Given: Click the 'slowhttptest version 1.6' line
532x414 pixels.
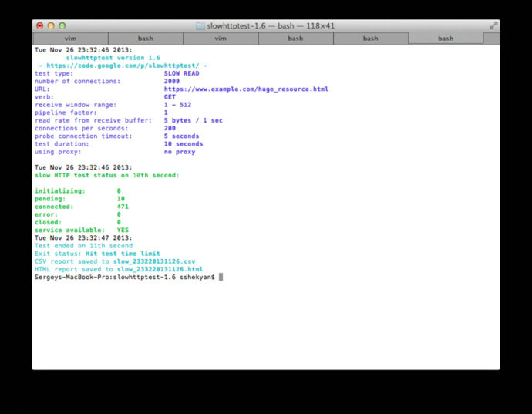Looking at the screenshot, I should [x=113, y=58].
